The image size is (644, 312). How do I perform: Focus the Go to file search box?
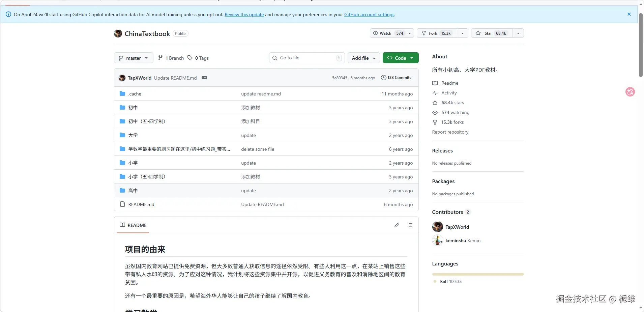tap(307, 58)
